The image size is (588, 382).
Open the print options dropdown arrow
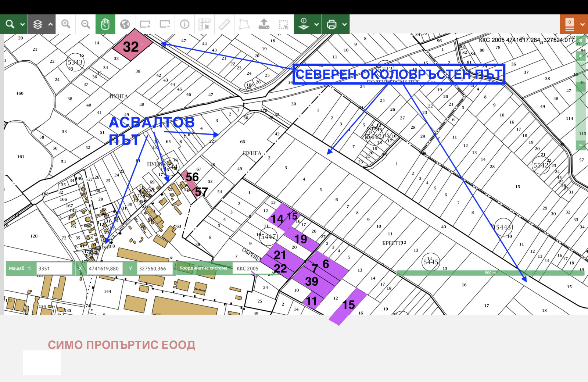tap(344, 25)
